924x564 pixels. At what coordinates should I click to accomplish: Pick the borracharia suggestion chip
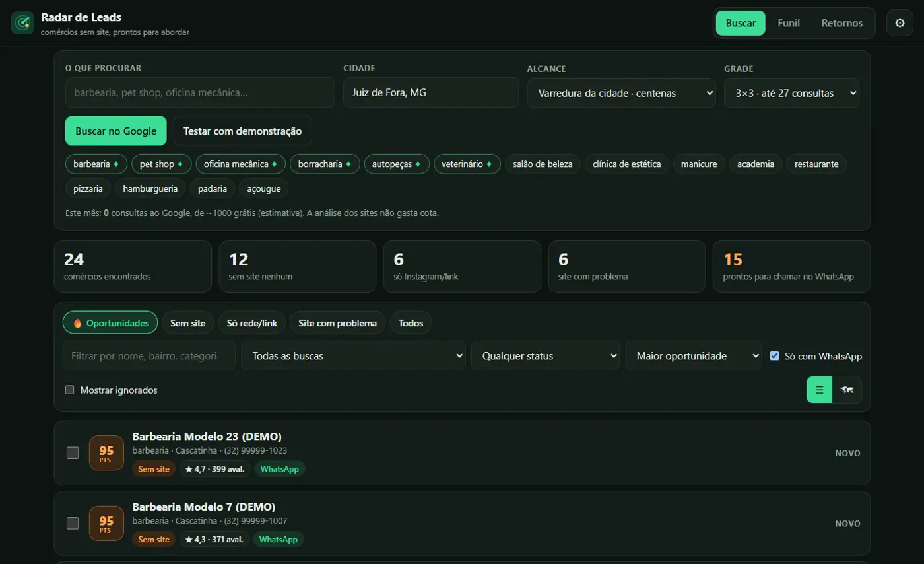[x=325, y=164]
